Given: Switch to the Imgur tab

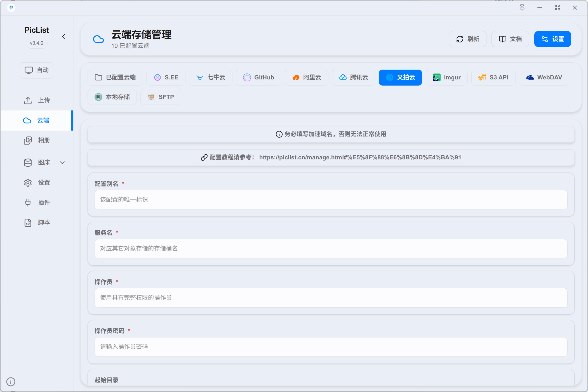Looking at the screenshot, I should pos(447,77).
